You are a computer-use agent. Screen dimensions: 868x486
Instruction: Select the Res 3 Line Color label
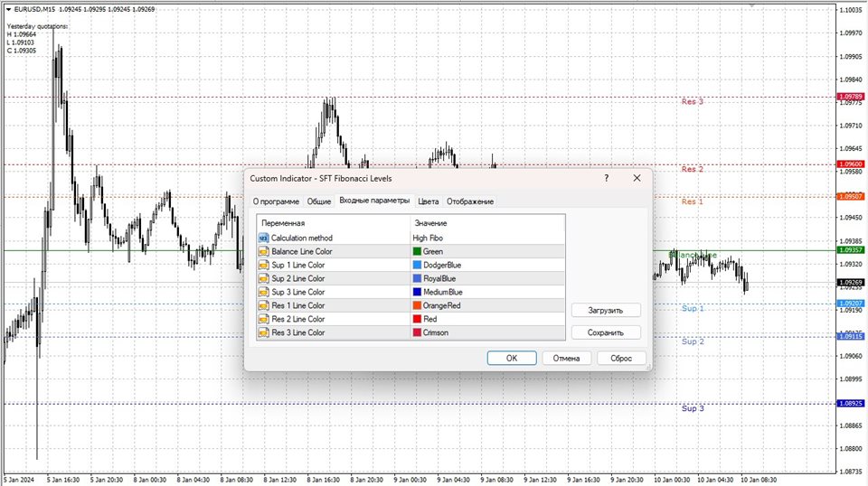(297, 332)
